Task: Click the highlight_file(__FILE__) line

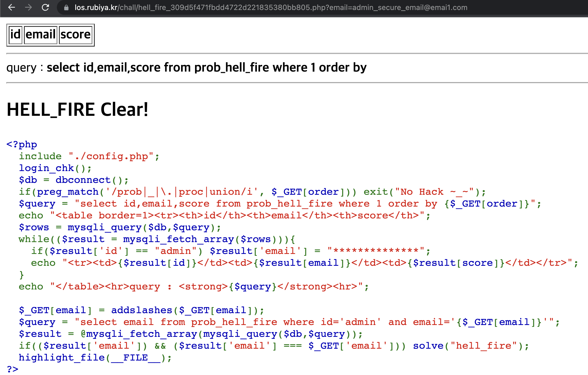Action: coord(95,358)
